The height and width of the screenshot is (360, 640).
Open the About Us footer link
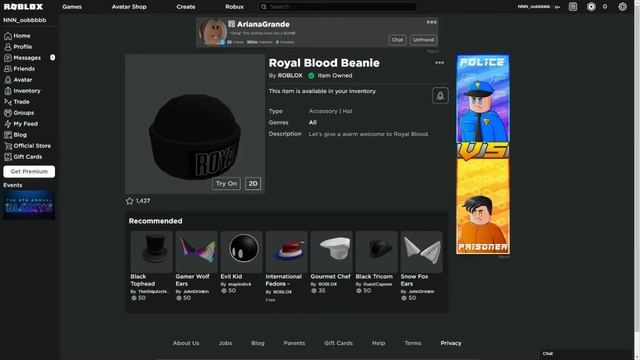pyautogui.click(x=186, y=343)
